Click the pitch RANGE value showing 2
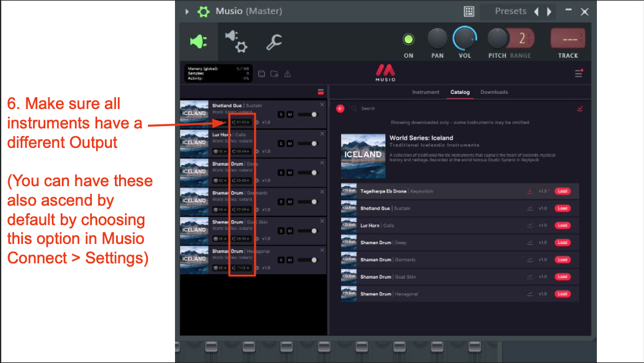The image size is (644, 363). (522, 39)
